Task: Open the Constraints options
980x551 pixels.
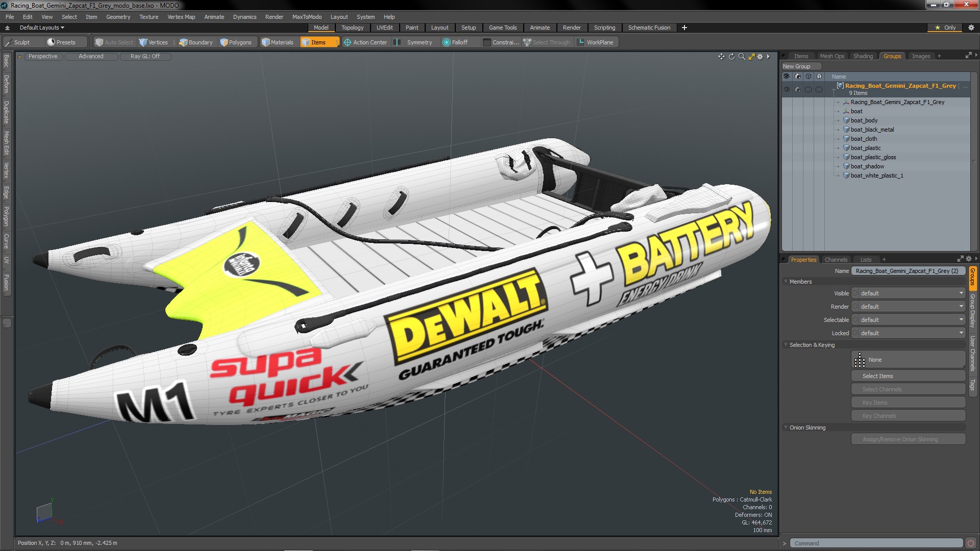Action: click(501, 42)
